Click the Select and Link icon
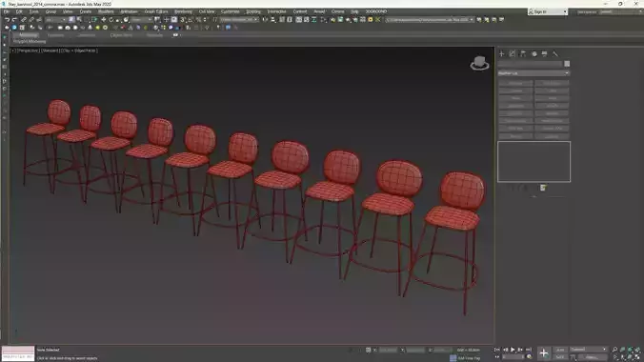644x362 pixels. [x=24, y=20]
